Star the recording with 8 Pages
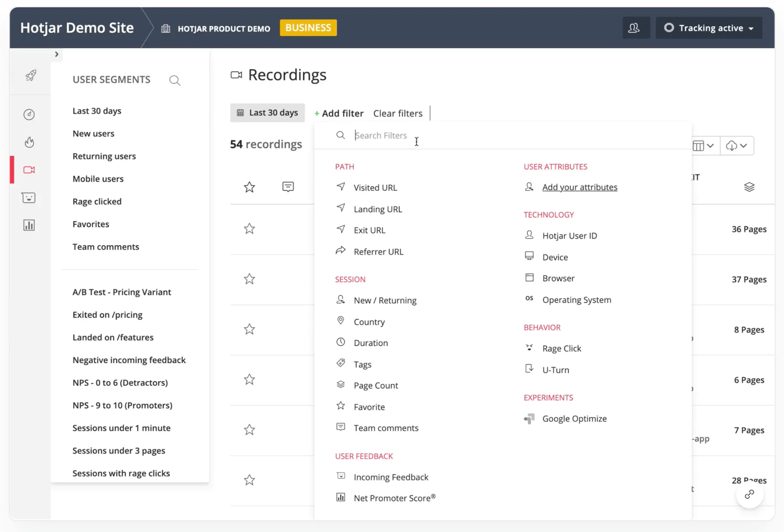The height and width of the screenshot is (532, 784). click(x=249, y=329)
